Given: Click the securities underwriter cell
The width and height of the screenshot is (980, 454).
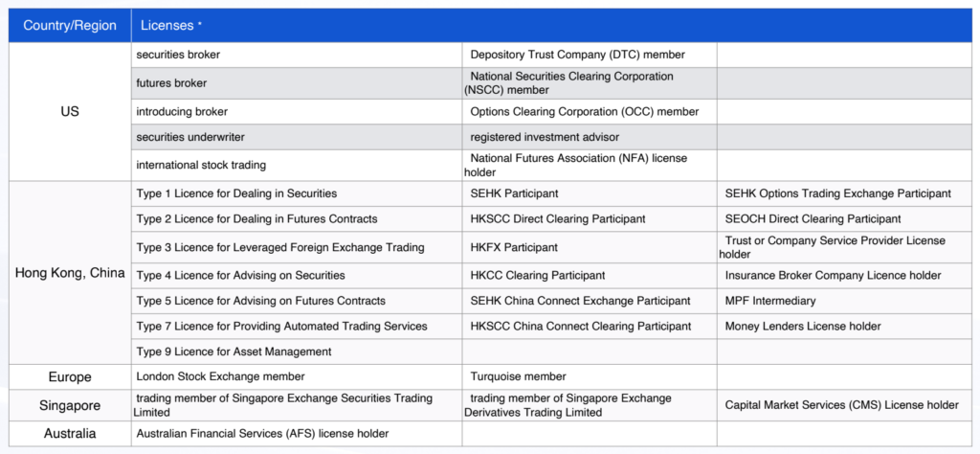Looking at the screenshot, I should [297, 137].
